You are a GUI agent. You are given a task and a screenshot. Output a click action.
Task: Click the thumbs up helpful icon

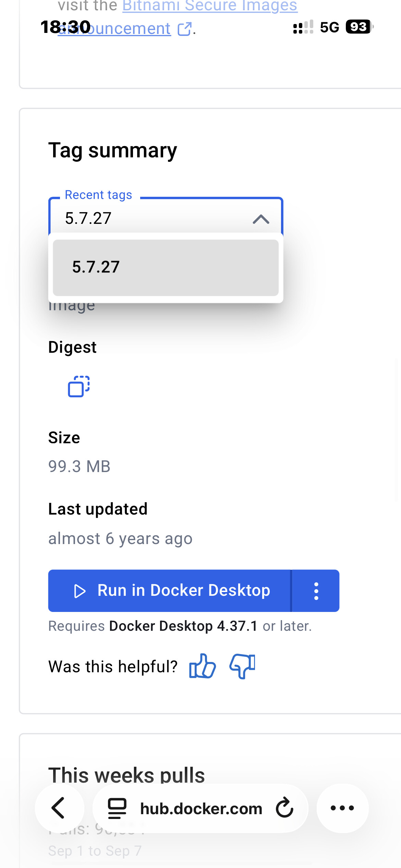pyautogui.click(x=202, y=666)
